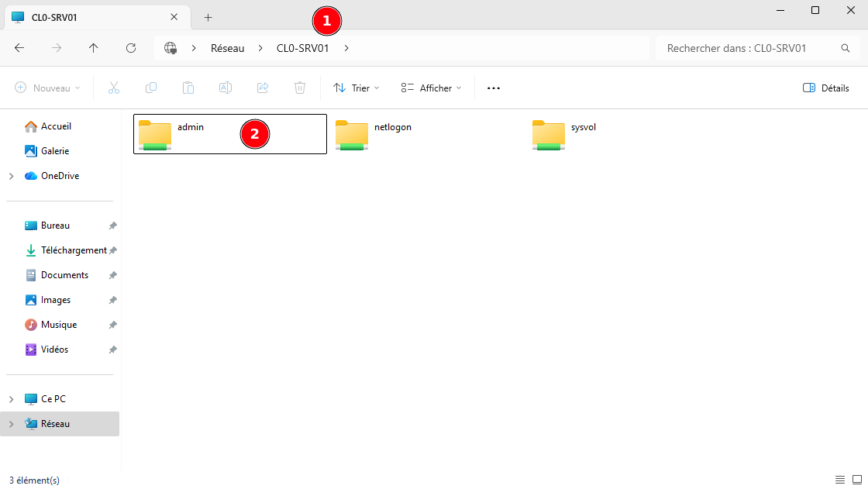Go back with the left arrow button
The height and width of the screenshot is (489, 868).
pyautogui.click(x=19, y=48)
